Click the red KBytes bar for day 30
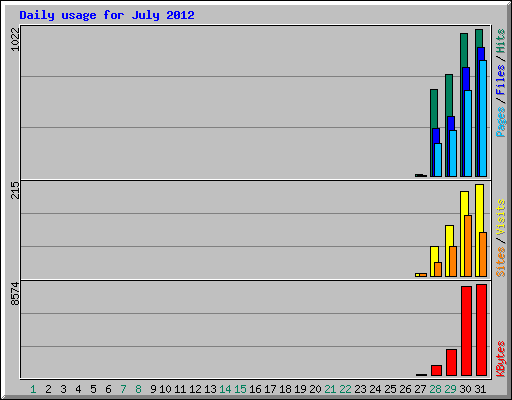Image resolution: width=512 pixels, height=400 pixels. [x=466, y=331]
